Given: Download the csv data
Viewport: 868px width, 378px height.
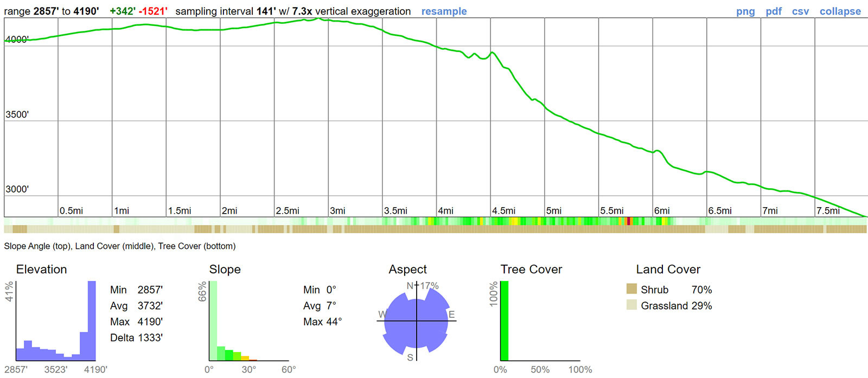Looking at the screenshot, I should click(800, 11).
